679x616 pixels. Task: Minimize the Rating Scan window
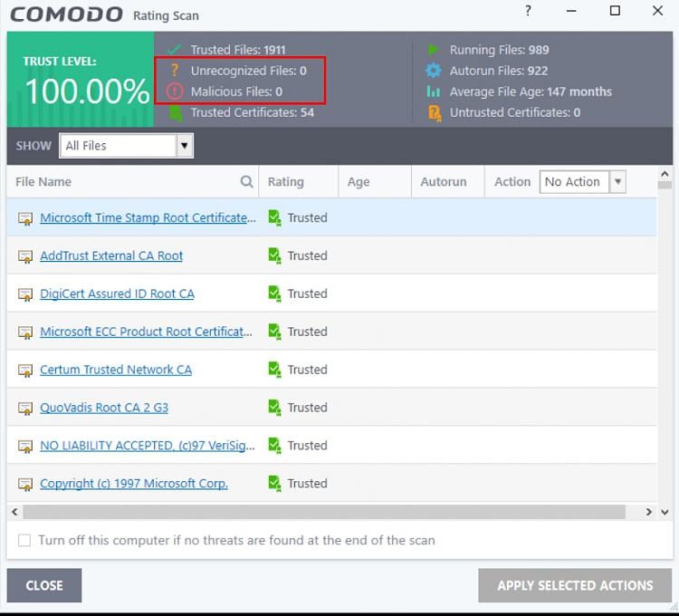(x=571, y=11)
